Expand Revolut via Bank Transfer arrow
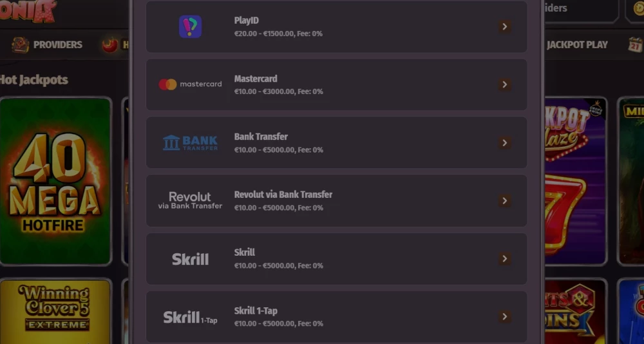The width and height of the screenshot is (644, 344). tap(505, 200)
